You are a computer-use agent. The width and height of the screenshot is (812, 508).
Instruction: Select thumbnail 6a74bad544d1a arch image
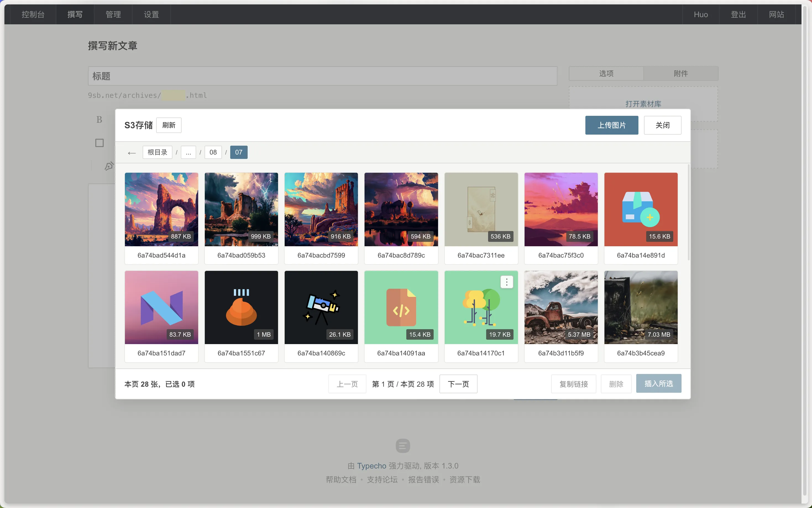161,209
